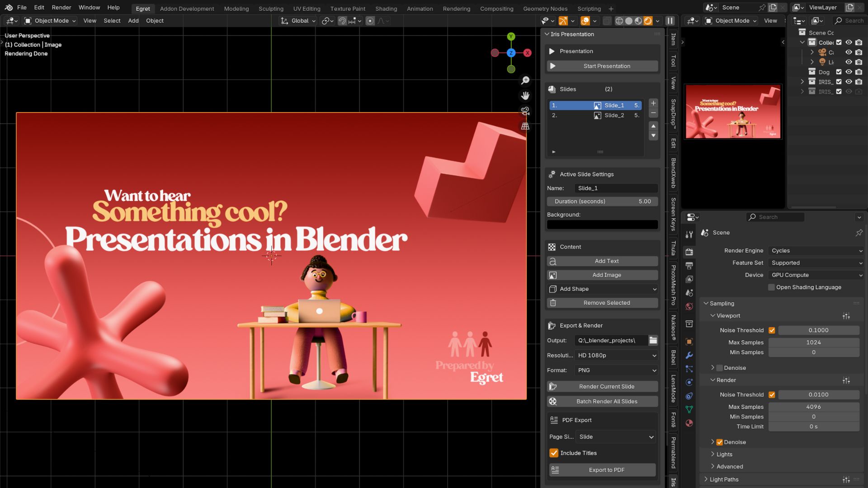Switch to the Shading workspace tab
The height and width of the screenshot is (488, 868).
coord(386,9)
